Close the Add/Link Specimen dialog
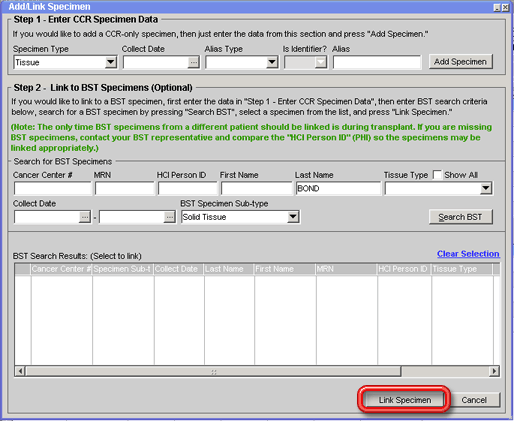Image resolution: width=514 pixels, height=421 pixels. (x=506, y=7)
